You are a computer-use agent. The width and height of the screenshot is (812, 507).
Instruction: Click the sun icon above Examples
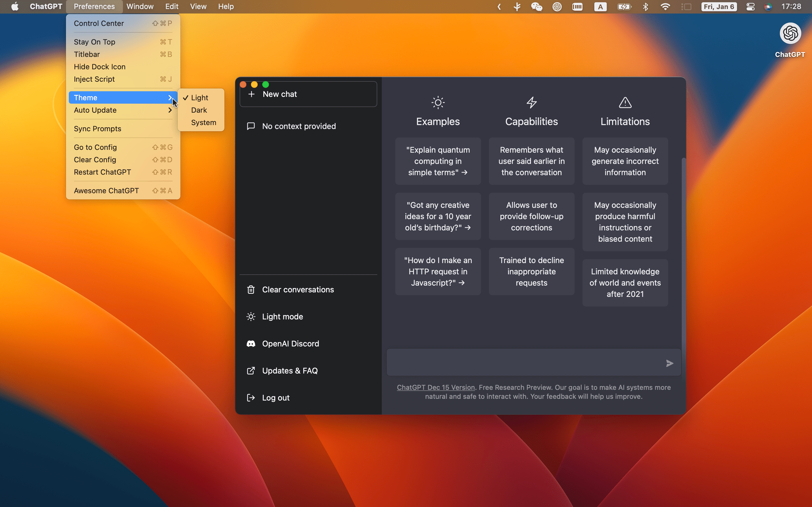[x=438, y=102]
